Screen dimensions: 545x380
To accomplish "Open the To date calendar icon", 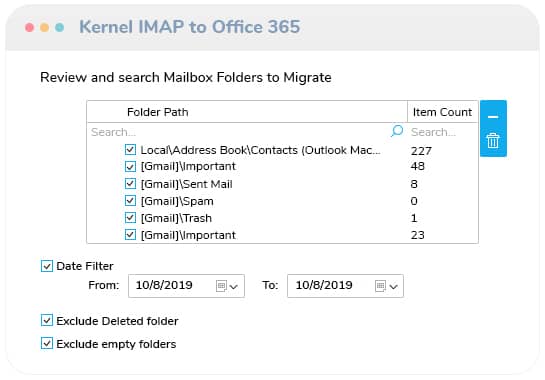I will pos(380,286).
